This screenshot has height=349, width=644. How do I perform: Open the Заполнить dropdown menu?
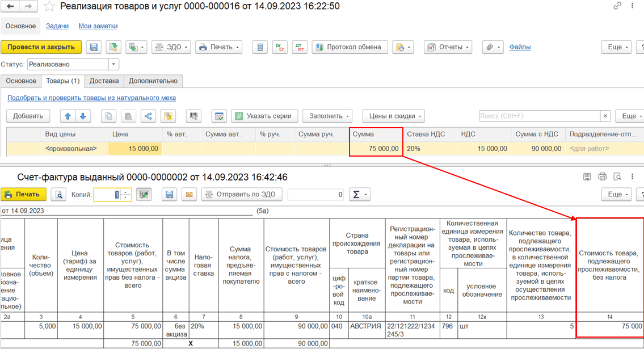[327, 116]
